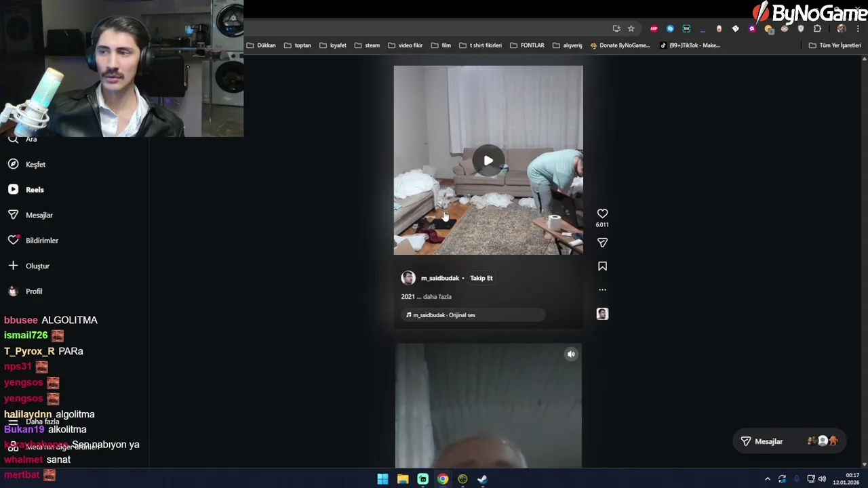The width and height of the screenshot is (868, 488).
Task: Share the m_saidbudak reel
Action: click(602, 243)
